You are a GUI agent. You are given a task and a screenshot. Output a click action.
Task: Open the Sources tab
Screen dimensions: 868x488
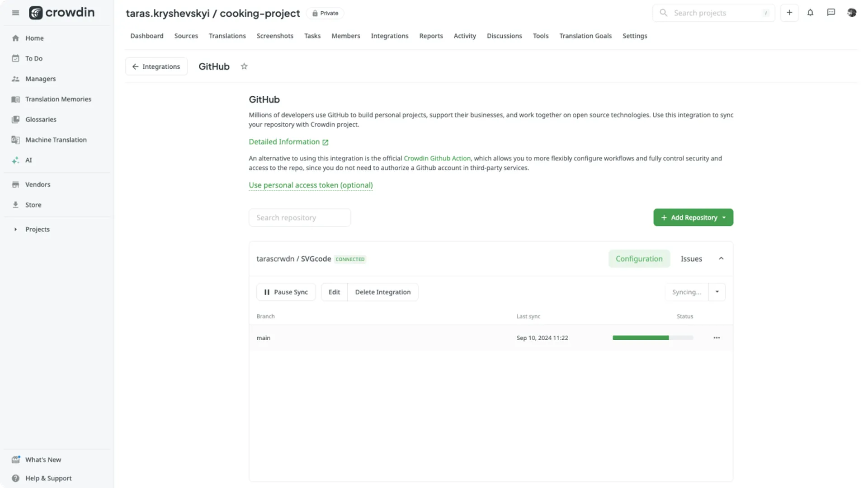pyautogui.click(x=186, y=36)
